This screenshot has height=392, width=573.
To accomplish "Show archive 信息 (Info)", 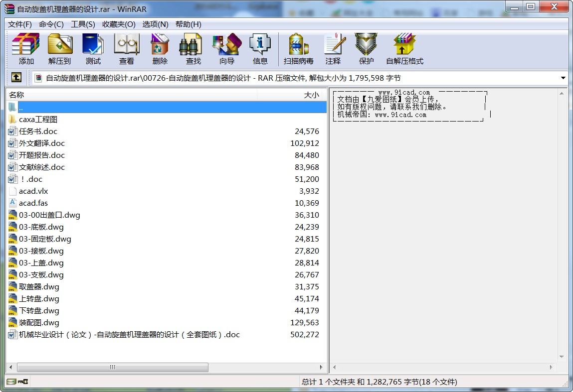I will click(x=260, y=48).
